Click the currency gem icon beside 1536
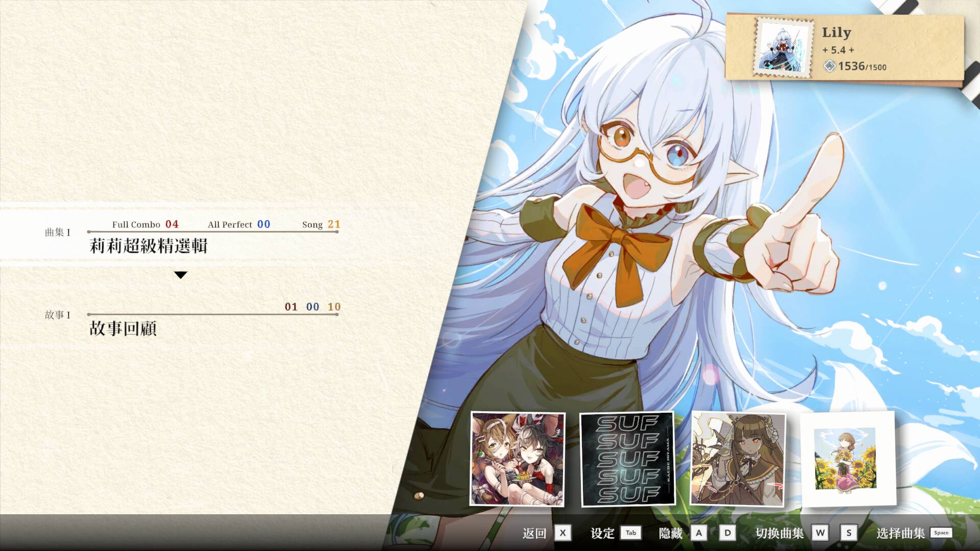This screenshot has width=980, height=551. pyautogui.click(x=829, y=66)
